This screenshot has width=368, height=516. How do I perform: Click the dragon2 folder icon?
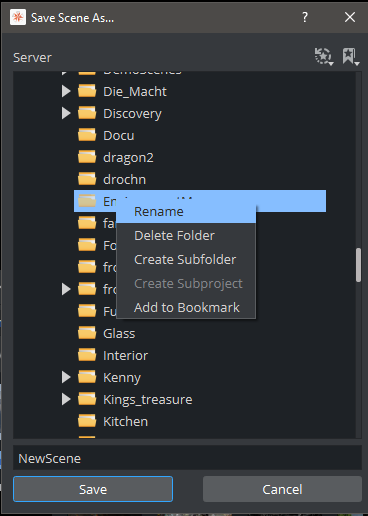[x=87, y=157]
